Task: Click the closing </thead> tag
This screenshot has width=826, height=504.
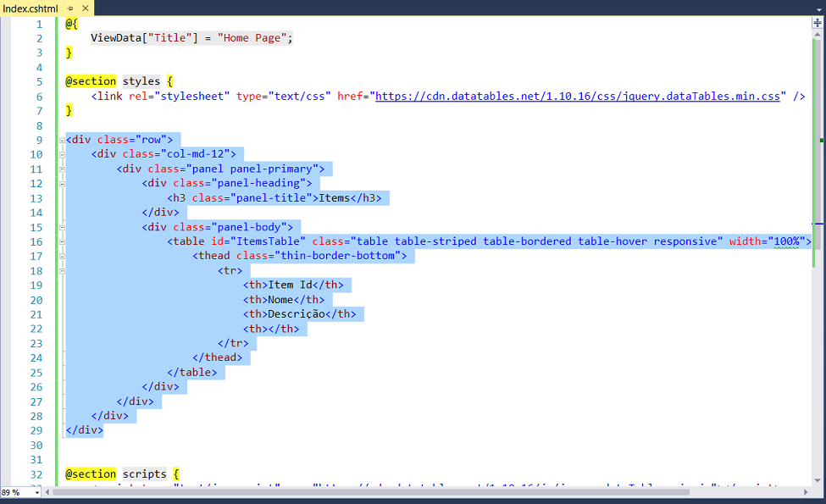Action: click(x=217, y=357)
